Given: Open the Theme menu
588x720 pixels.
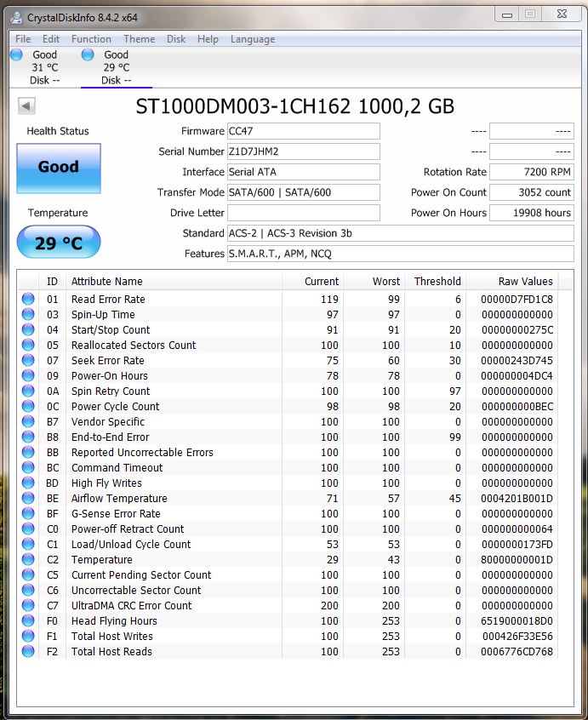Looking at the screenshot, I should click(139, 39).
